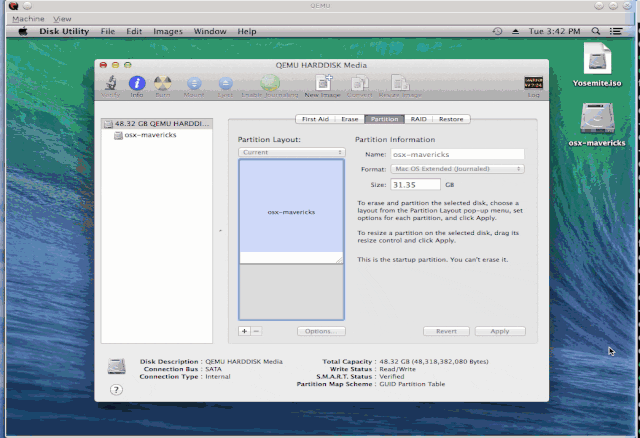Viewport: 640px width, 438px height.
Task: Switch to the First Aid tab
Action: click(315, 119)
